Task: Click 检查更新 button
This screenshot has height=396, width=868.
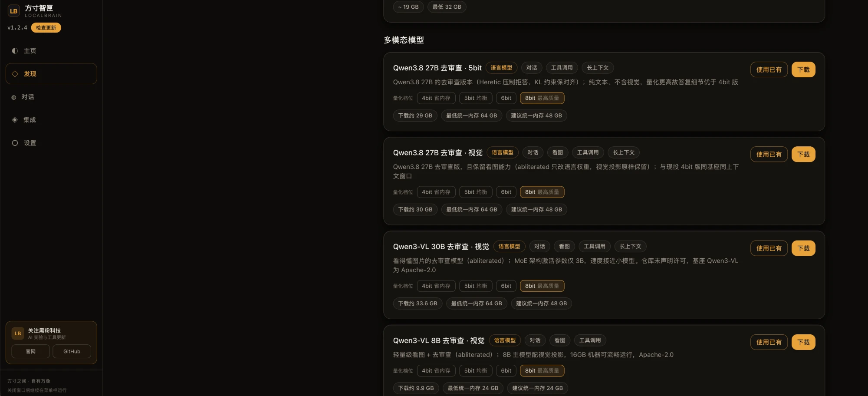Action: tap(46, 28)
